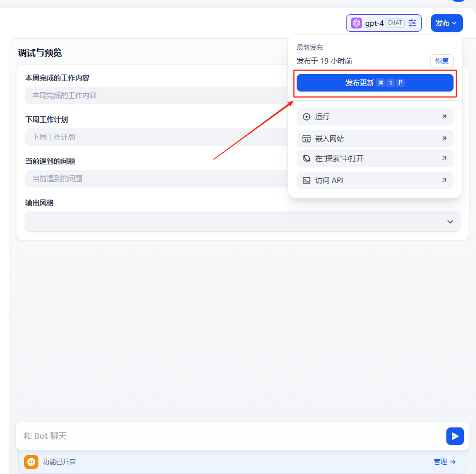476x474 pixels.
Task: Click the OpenAI logo beside gpt-4
Action: (356, 23)
